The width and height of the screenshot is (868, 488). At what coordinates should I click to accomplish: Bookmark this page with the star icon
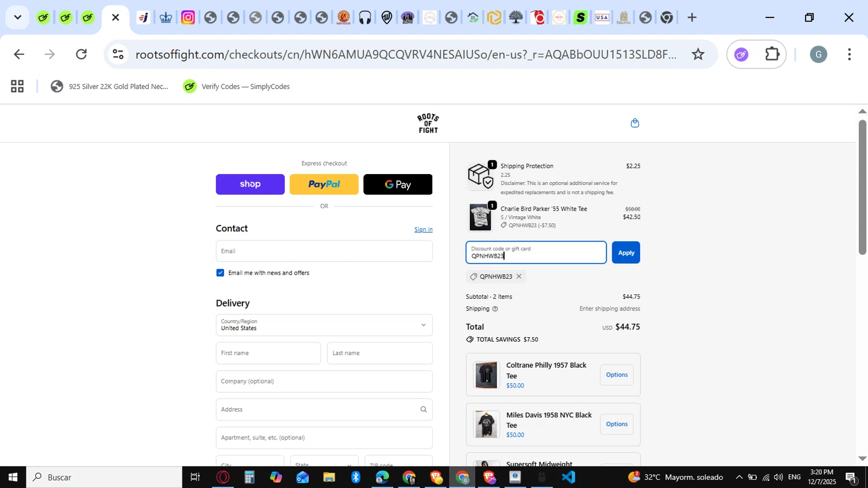[698, 54]
